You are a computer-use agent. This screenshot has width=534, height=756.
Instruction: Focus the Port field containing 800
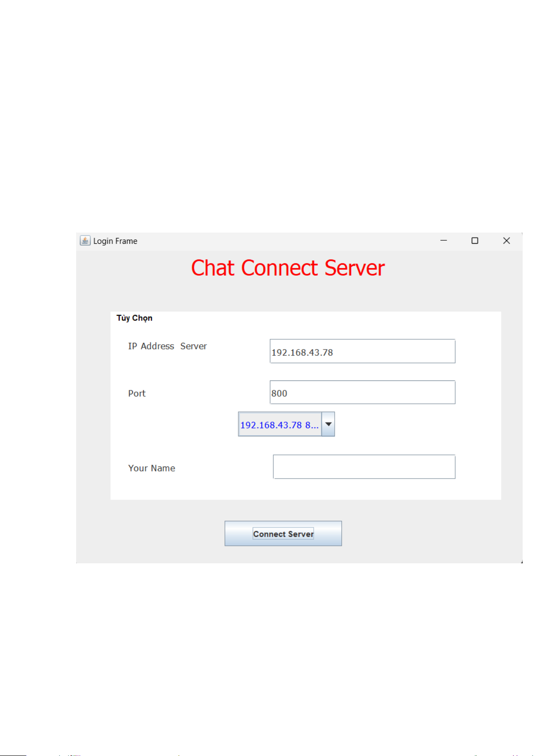[362, 393]
